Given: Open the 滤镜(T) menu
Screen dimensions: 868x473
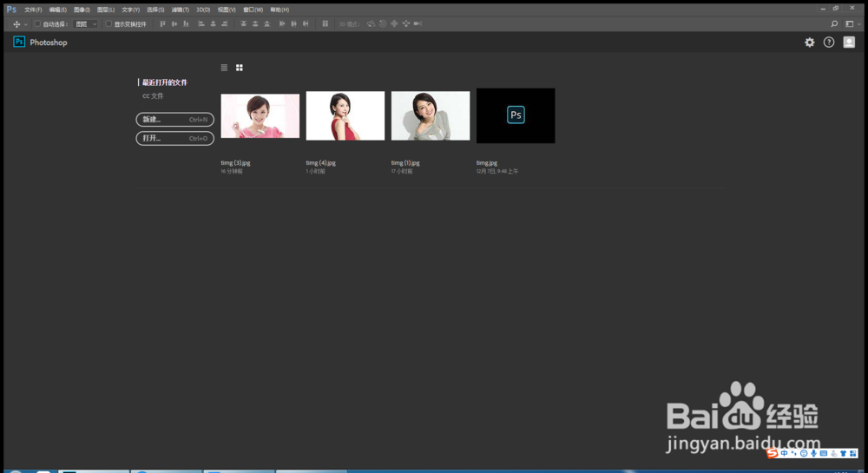Looking at the screenshot, I should pos(180,10).
